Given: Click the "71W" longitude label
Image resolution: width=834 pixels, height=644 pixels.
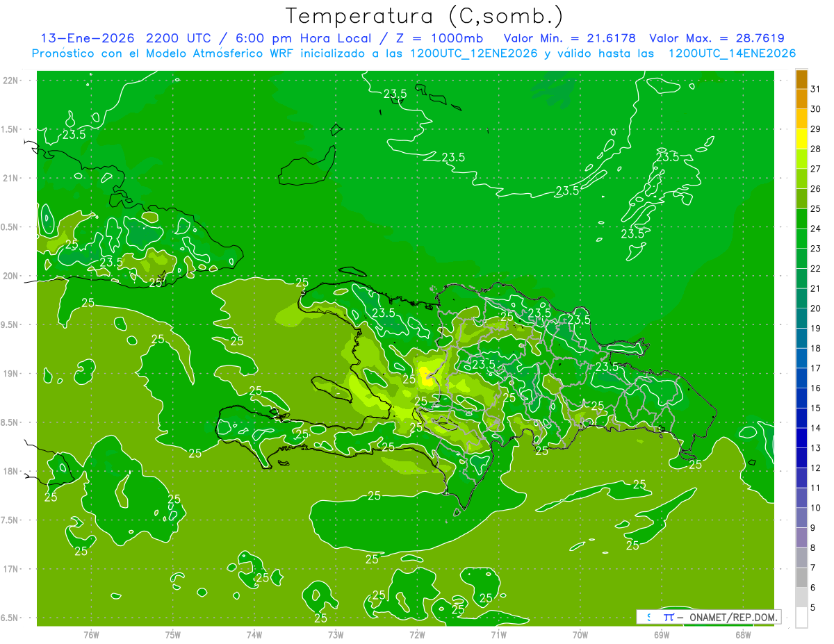Looking at the screenshot, I should (498, 634).
